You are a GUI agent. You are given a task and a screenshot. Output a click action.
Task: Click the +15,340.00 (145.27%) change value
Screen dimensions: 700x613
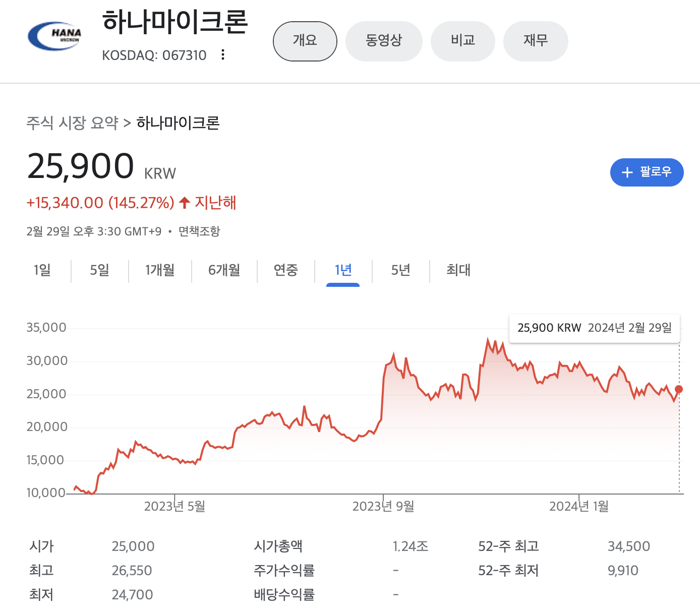click(x=100, y=203)
